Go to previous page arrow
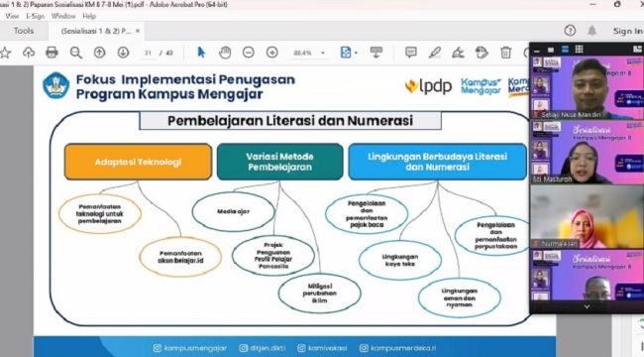The width and height of the screenshot is (644, 357). 99,53
